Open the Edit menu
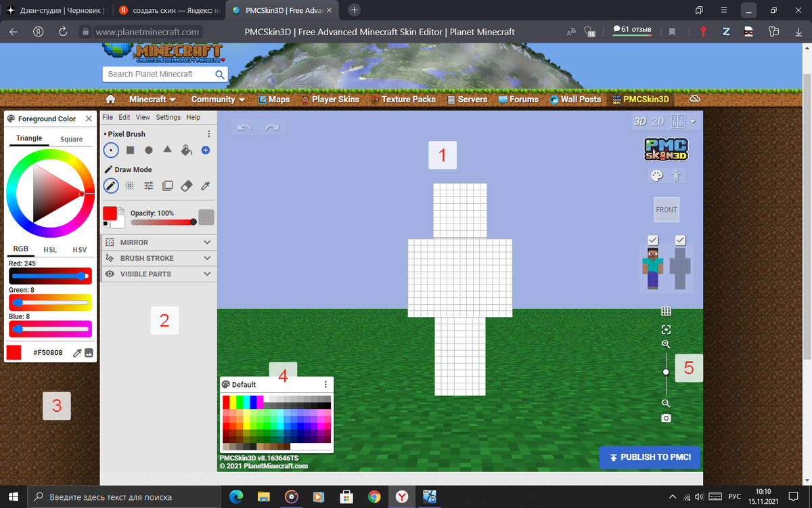The height and width of the screenshot is (508, 812). tap(125, 117)
